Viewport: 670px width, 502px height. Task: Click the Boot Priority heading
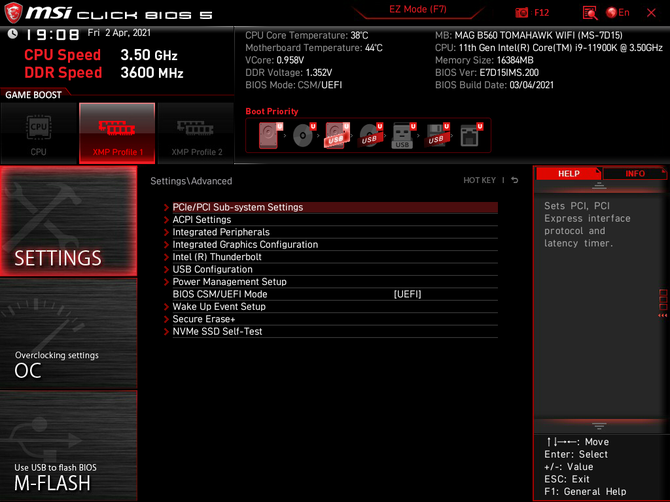[x=272, y=111]
